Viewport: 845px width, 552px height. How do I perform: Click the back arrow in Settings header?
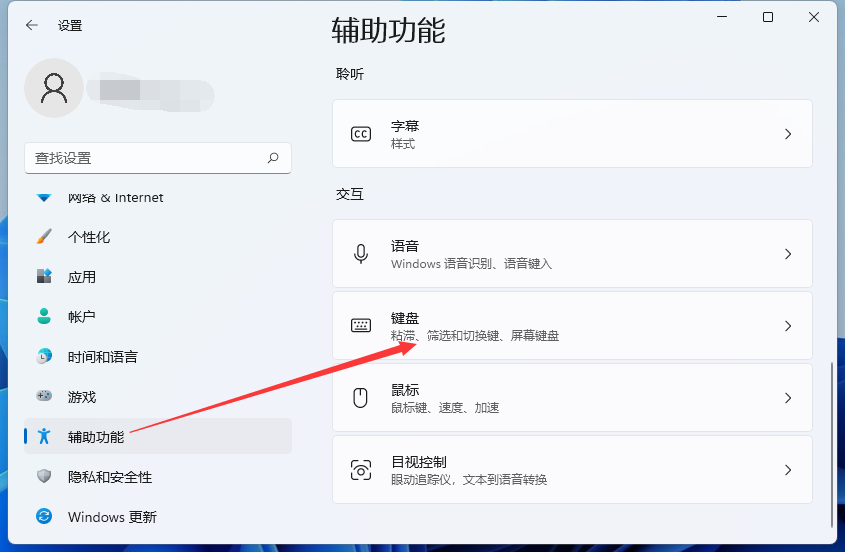tap(32, 26)
